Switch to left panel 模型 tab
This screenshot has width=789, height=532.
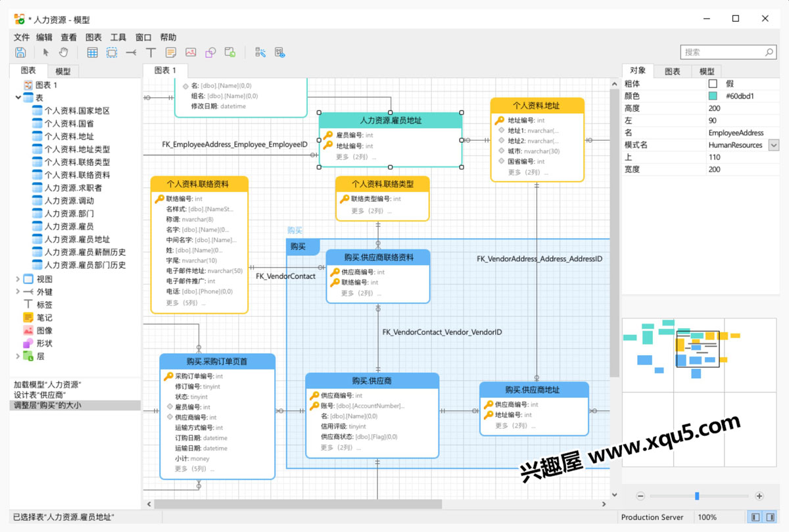point(63,71)
